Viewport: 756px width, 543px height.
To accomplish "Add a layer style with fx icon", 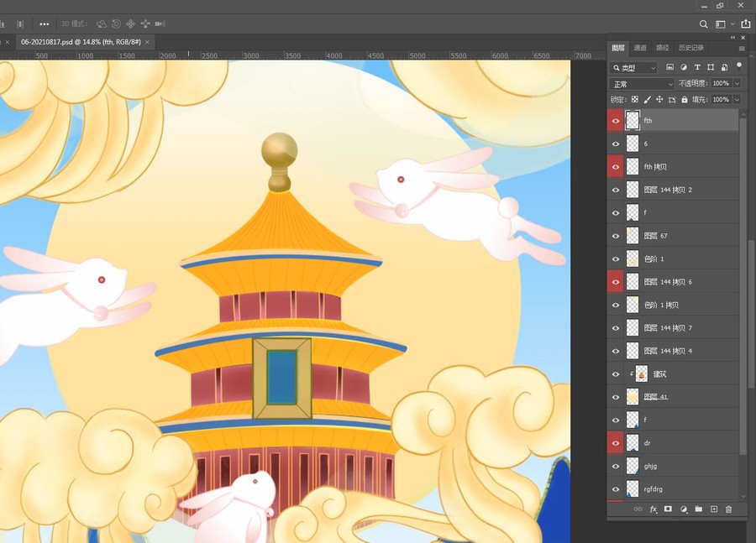I will point(654,509).
